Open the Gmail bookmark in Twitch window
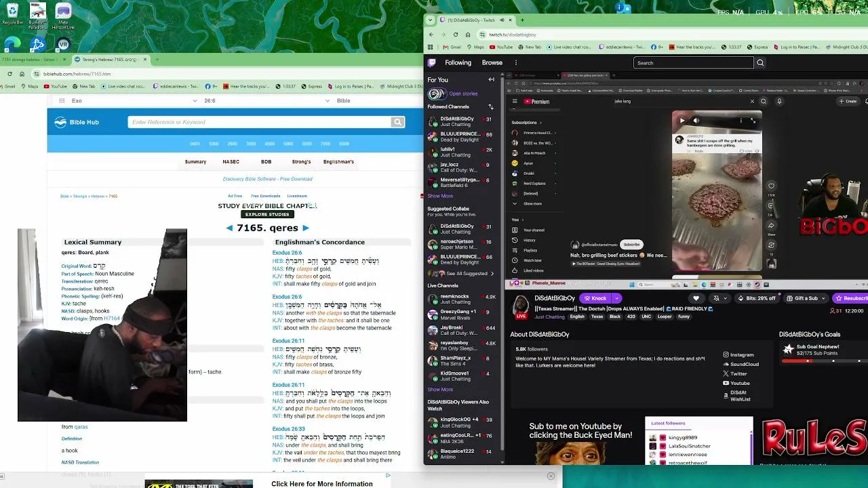Viewport: 868px width, 488px height. (x=452, y=47)
